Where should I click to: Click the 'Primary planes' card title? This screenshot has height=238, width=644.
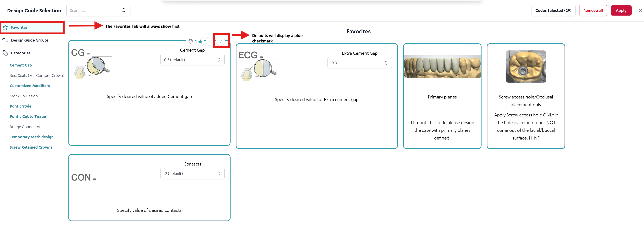[442, 97]
